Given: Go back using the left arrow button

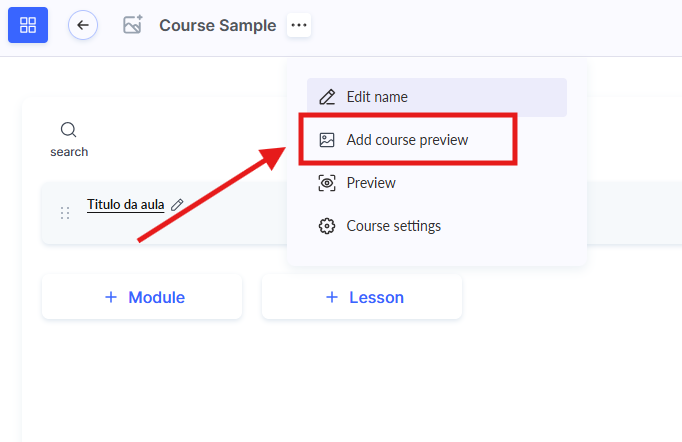Looking at the screenshot, I should point(83,25).
